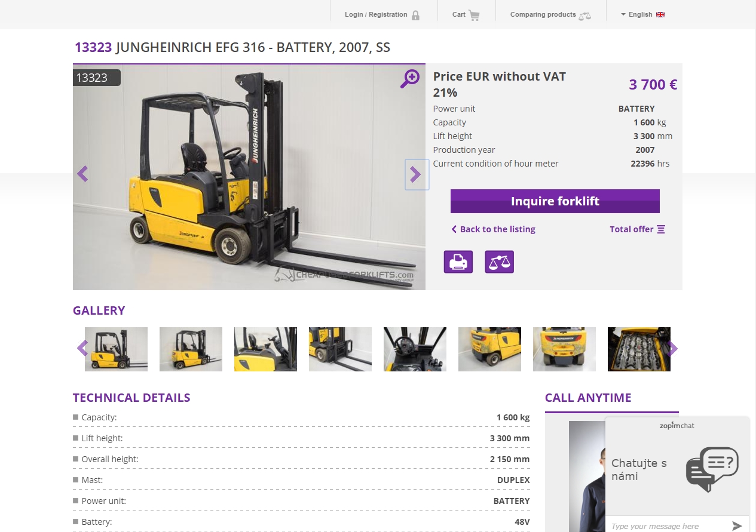756x532 pixels.
Task: Click the CALL ANYTIME heading
Action: pyautogui.click(x=588, y=398)
